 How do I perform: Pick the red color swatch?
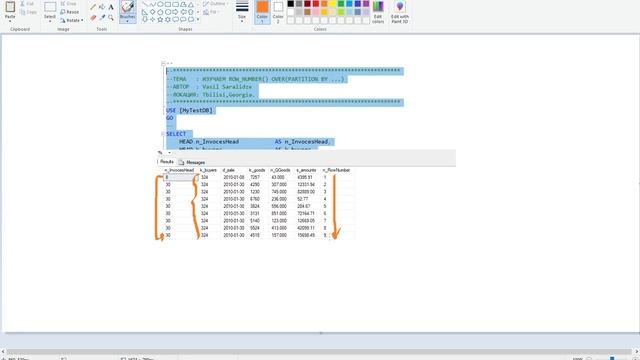316,4
